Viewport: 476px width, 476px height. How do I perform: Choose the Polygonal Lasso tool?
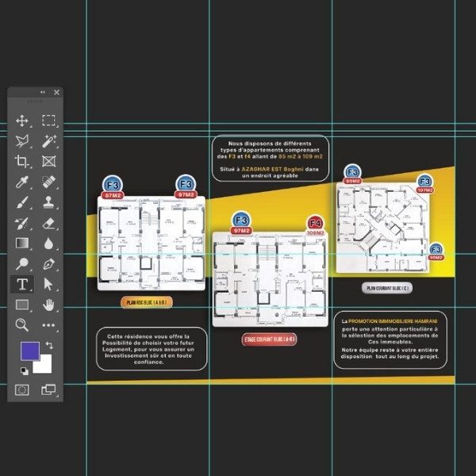pyautogui.click(x=22, y=141)
